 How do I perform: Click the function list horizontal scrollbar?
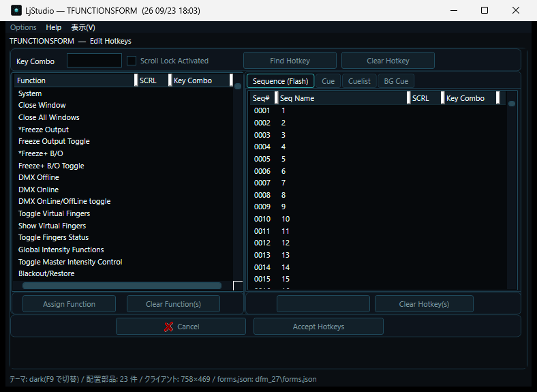[122, 286]
